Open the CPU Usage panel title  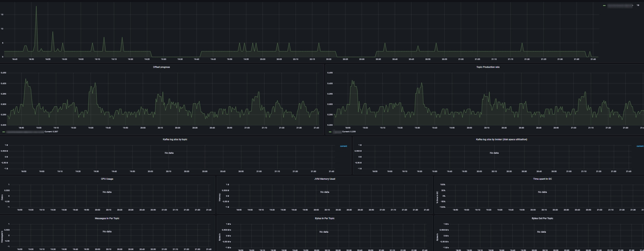pos(107,179)
